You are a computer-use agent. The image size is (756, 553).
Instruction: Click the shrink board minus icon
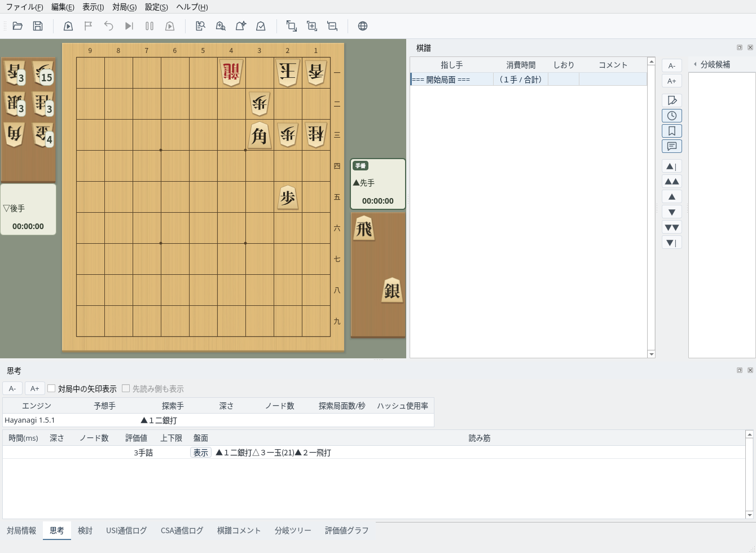tap(332, 26)
